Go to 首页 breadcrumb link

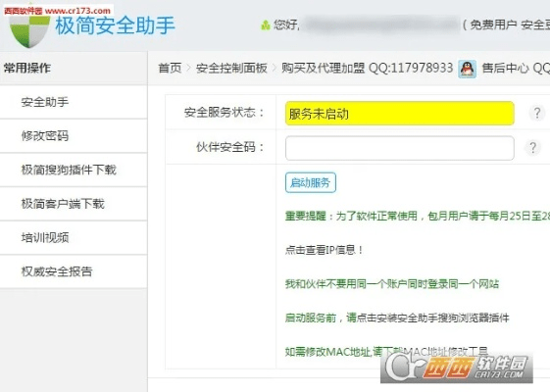point(170,68)
